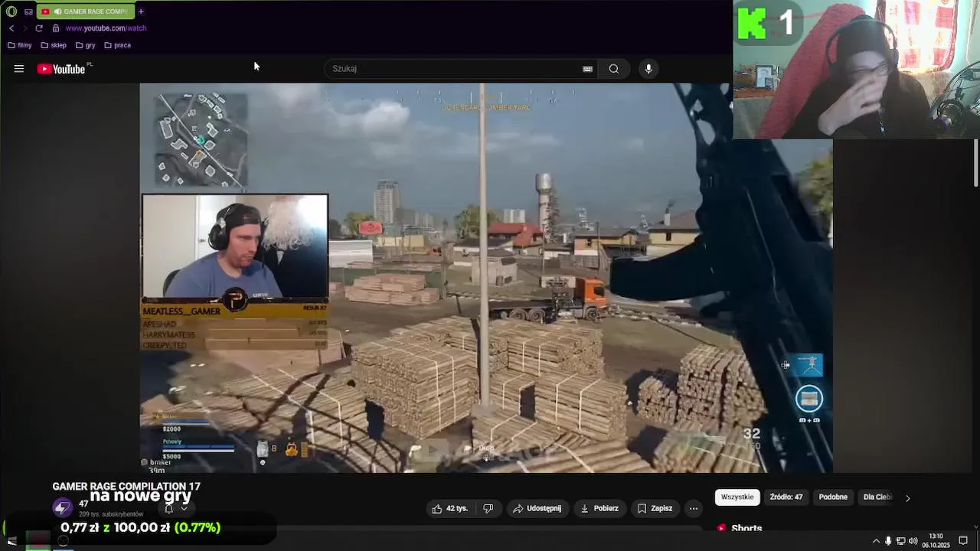The height and width of the screenshot is (551, 980).
Task: Dislike the video with thumbs-down
Action: pyautogui.click(x=488, y=508)
